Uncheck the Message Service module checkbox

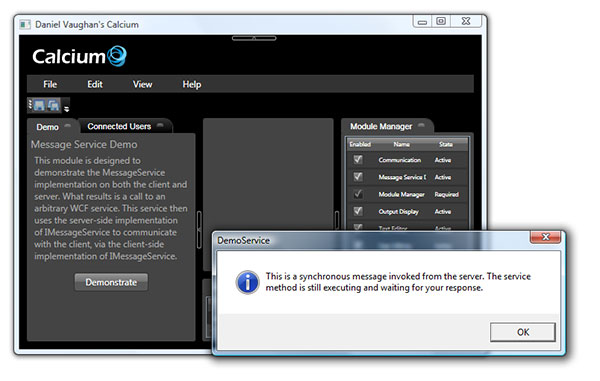(358, 177)
